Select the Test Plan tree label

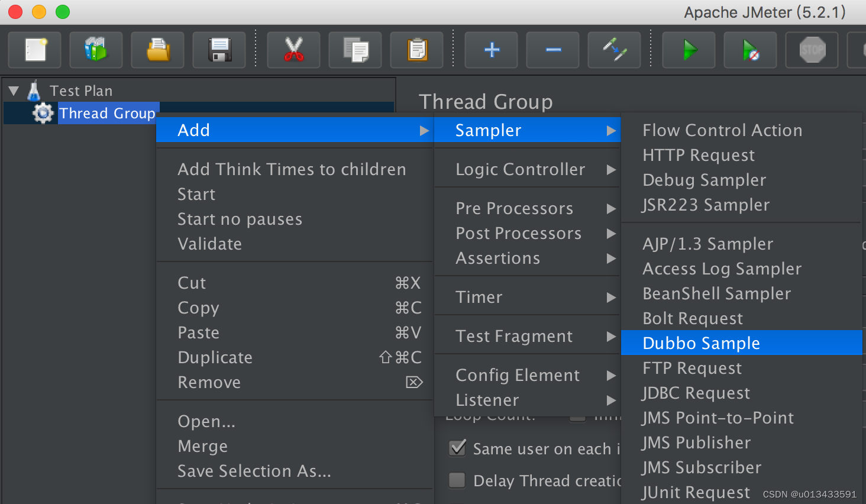coord(81,91)
